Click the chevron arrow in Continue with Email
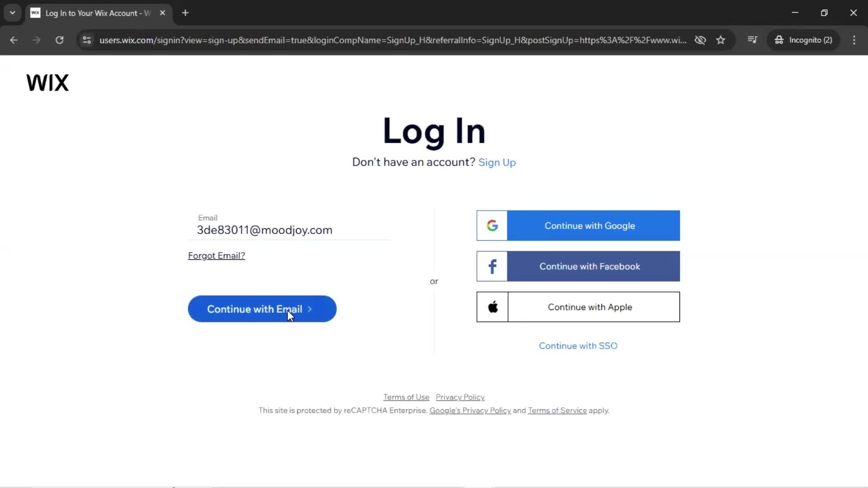Screen dimensions: 868x488 pos(310,309)
